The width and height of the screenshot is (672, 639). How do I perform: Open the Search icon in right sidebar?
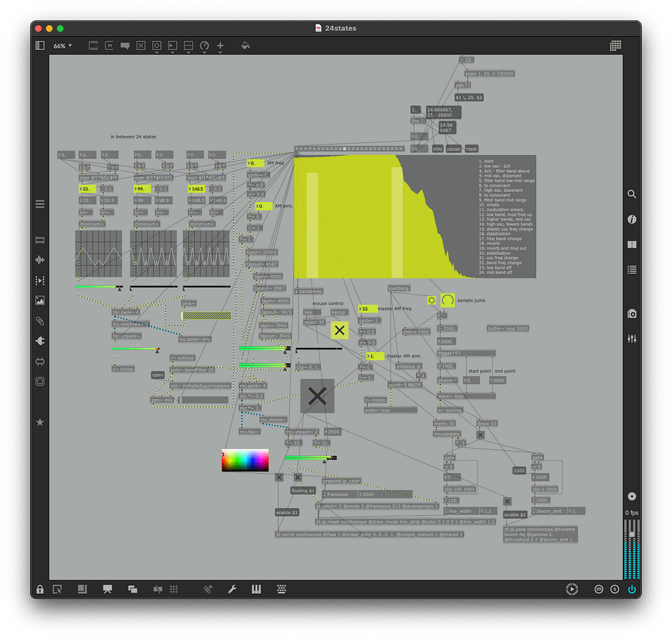(631, 194)
